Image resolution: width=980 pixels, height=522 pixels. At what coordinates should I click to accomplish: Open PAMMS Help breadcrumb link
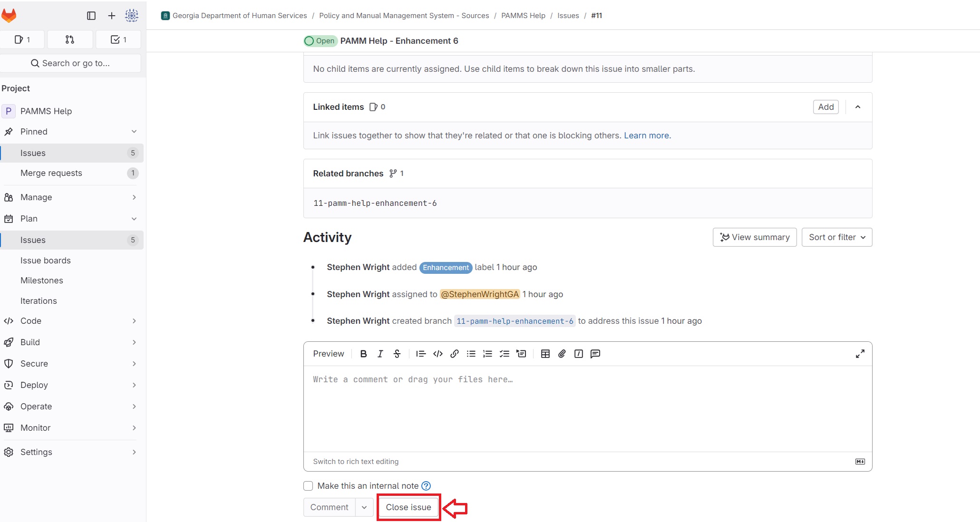(x=523, y=16)
